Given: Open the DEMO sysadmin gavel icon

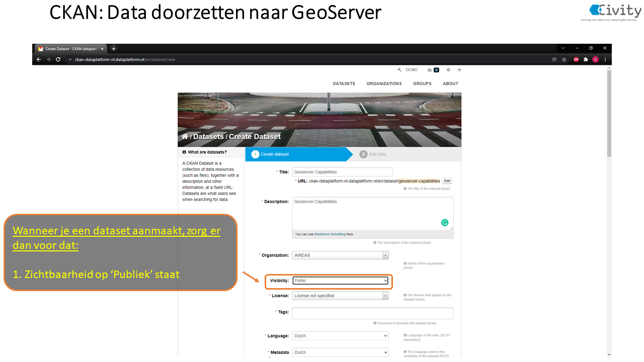Looking at the screenshot, I should point(399,70).
